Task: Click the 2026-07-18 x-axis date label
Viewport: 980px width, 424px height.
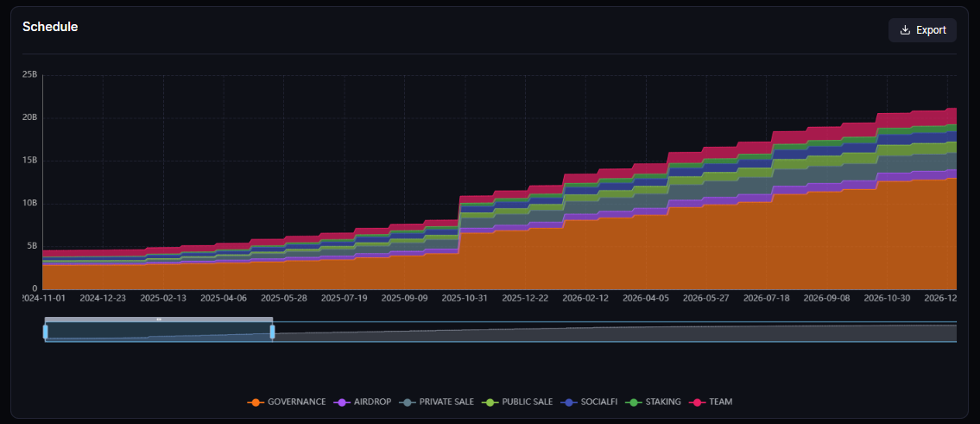Action: (x=766, y=298)
